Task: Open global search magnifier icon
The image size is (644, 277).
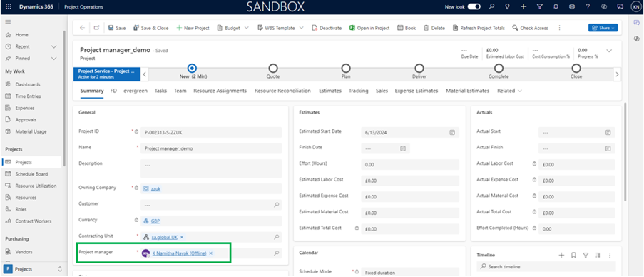Action: (x=491, y=6)
